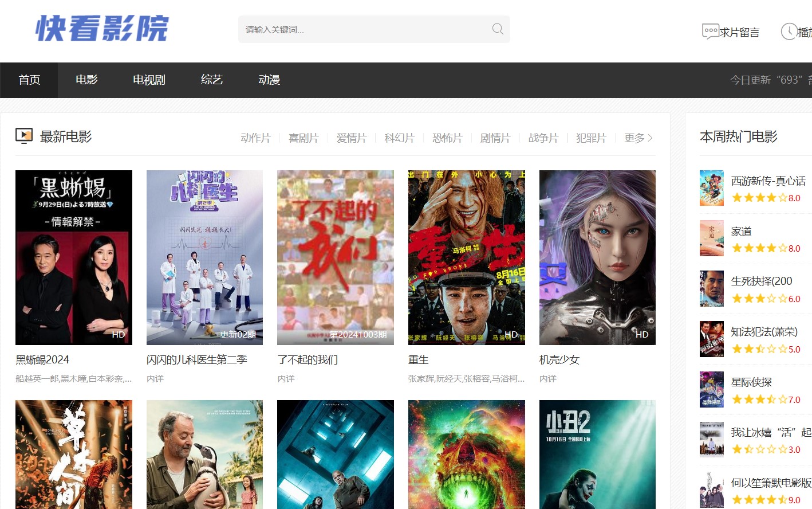Open the 综艺 navigation tab
The width and height of the screenshot is (812, 509).
[x=212, y=80]
